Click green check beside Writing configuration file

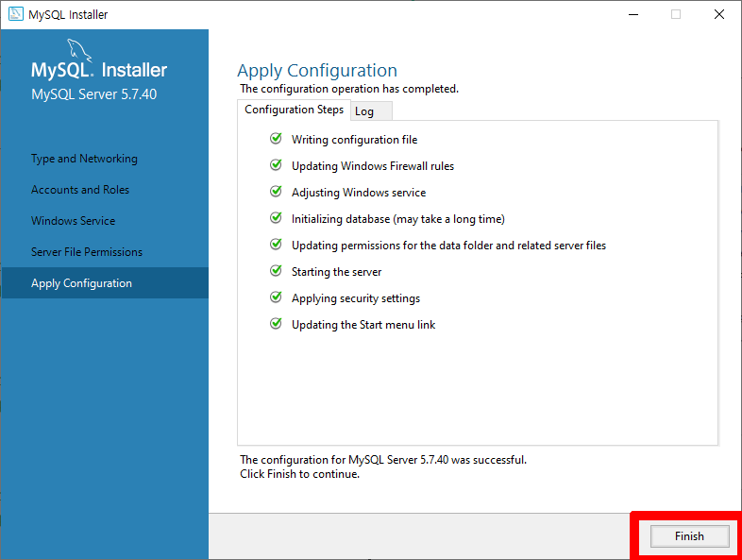point(276,138)
